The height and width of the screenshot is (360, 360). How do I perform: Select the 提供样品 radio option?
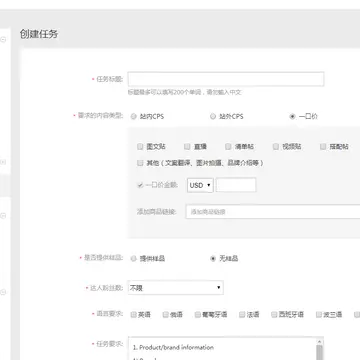[x=134, y=259]
